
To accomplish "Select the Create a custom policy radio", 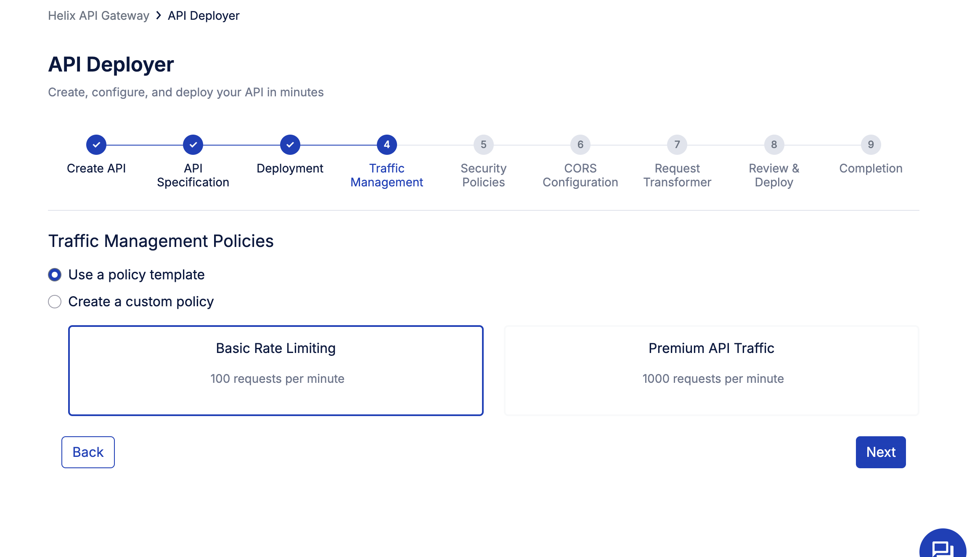I will click(x=55, y=302).
